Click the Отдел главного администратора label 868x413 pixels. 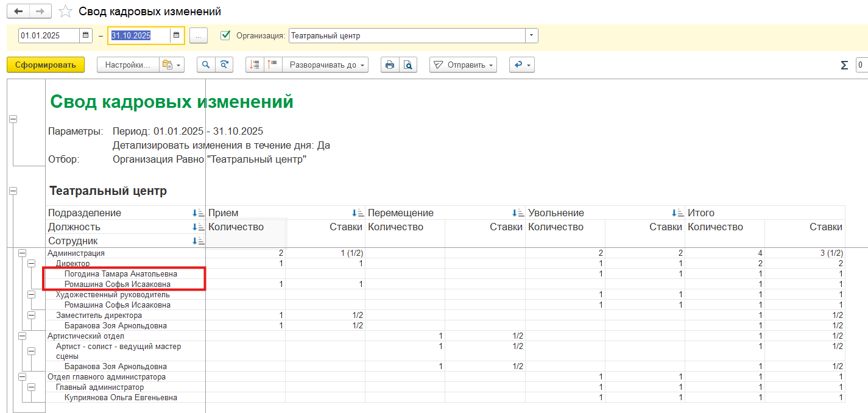(x=106, y=376)
